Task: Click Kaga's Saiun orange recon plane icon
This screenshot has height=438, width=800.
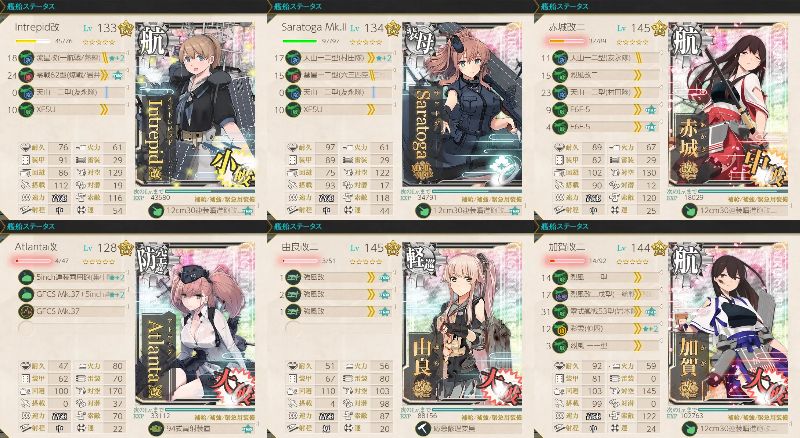Action: (560, 329)
